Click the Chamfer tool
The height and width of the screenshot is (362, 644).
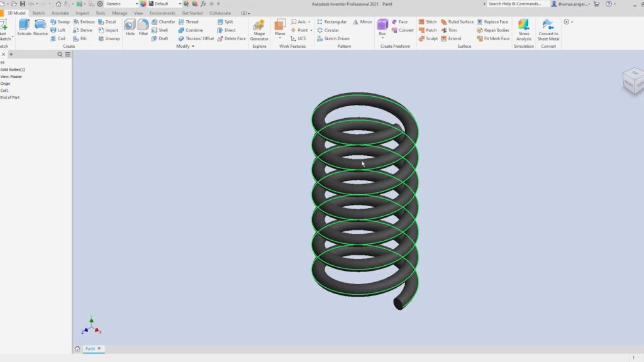click(163, 22)
